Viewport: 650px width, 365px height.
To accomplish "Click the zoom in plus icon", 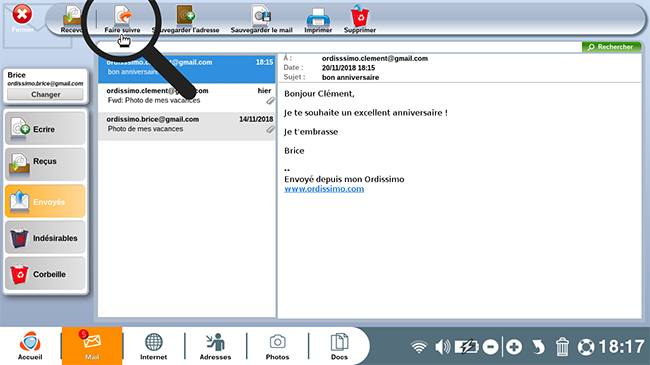I will [x=514, y=347].
